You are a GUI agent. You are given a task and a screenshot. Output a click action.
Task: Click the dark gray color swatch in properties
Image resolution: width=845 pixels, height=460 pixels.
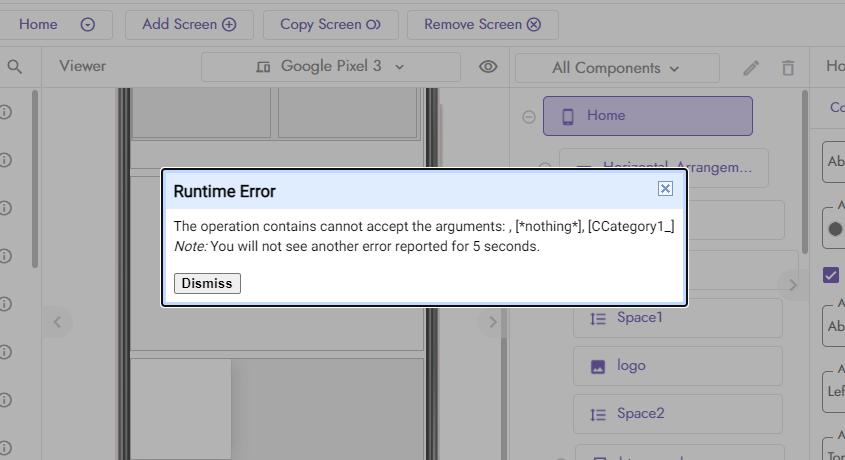pyautogui.click(x=835, y=229)
